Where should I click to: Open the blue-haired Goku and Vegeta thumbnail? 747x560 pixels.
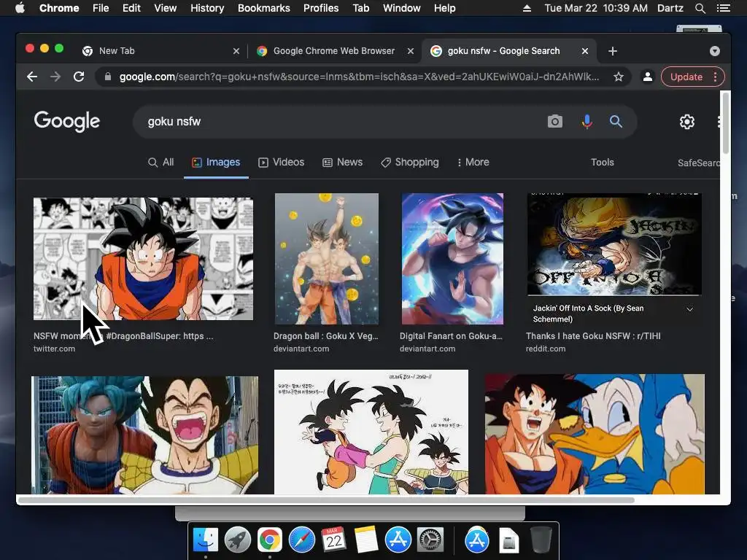point(145,435)
